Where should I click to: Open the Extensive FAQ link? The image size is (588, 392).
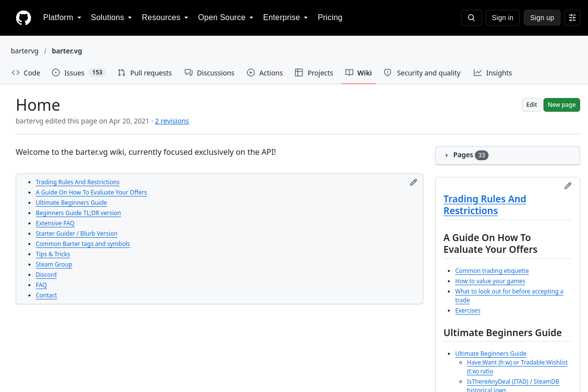[55, 223]
